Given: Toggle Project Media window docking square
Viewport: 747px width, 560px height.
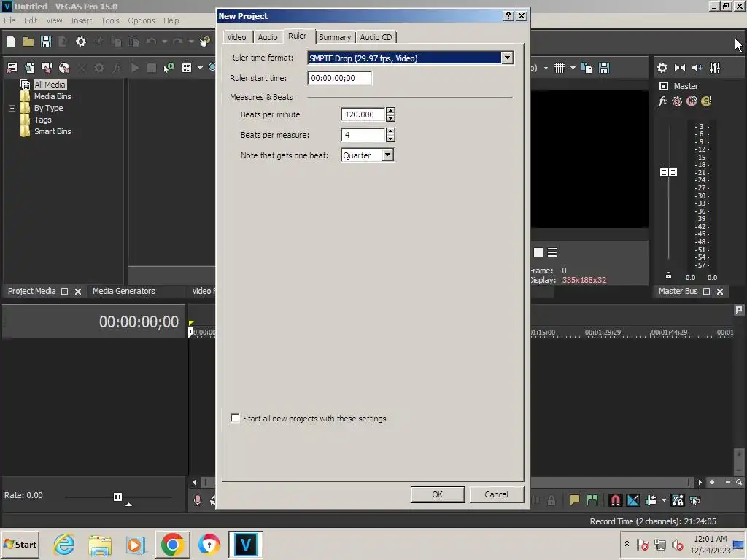Looking at the screenshot, I should click(64, 291).
